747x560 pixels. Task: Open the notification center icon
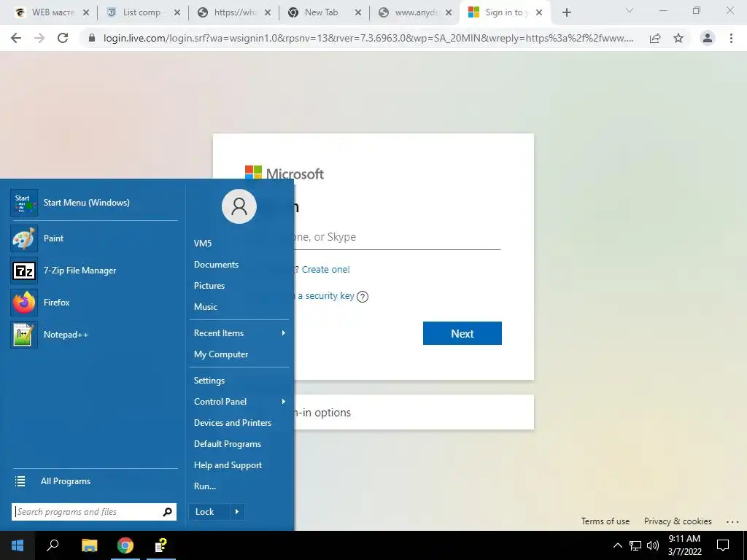tap(723, 545)
